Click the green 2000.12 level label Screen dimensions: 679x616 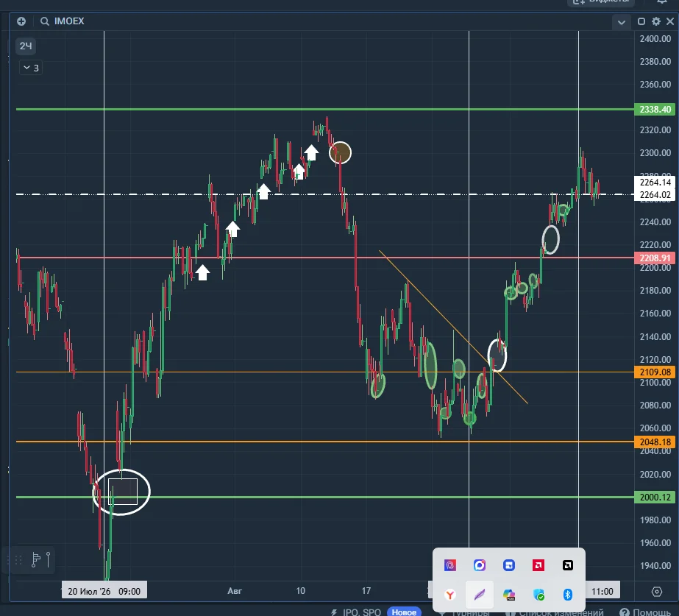[655, 498]
